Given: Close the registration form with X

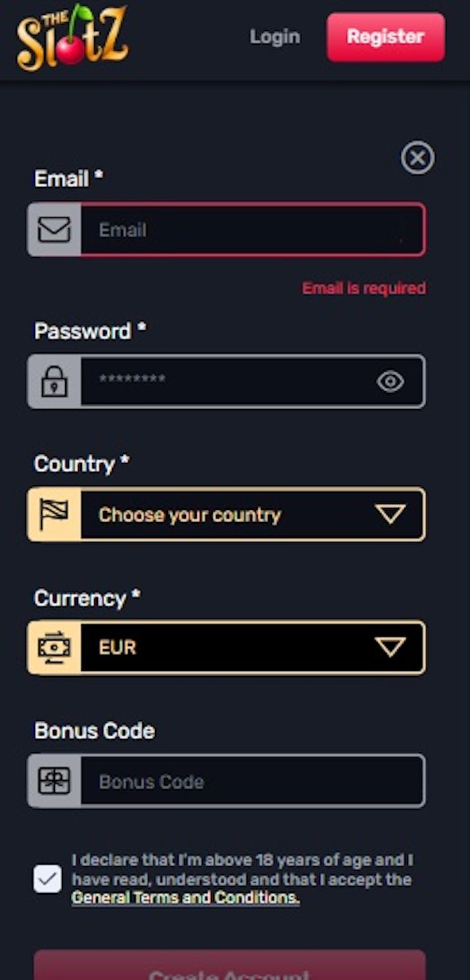Looking at the screenshot, I should pos(418,158).
